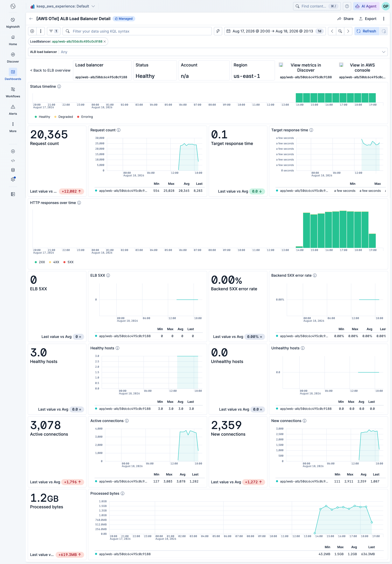Show info for Processed bytes chart
392x564 pixels.
[122, 494]
